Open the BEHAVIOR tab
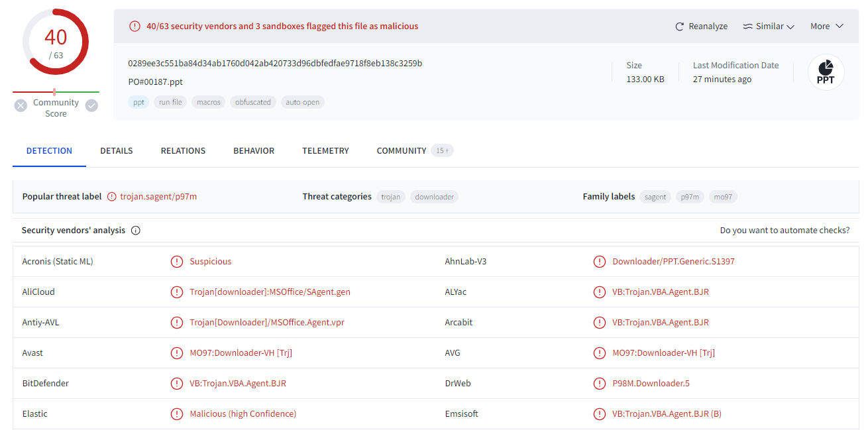The image size is (868, 430). (x=254, y=151)
